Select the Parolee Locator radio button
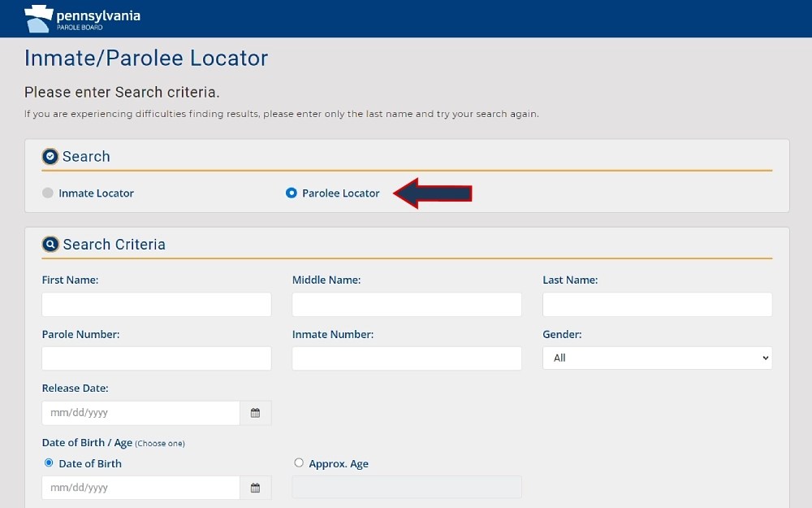Screen dimensions: 812x508 (x=291, y=193)
